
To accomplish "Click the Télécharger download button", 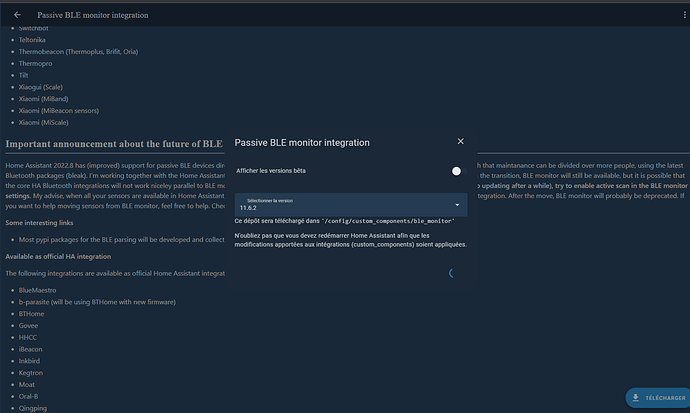I will tap(657, 398).
